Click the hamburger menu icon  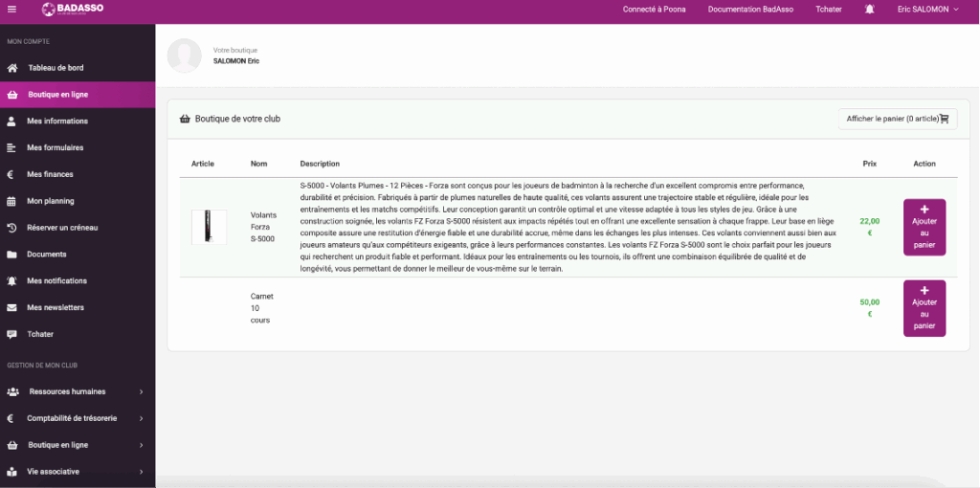tap(11, 10)
